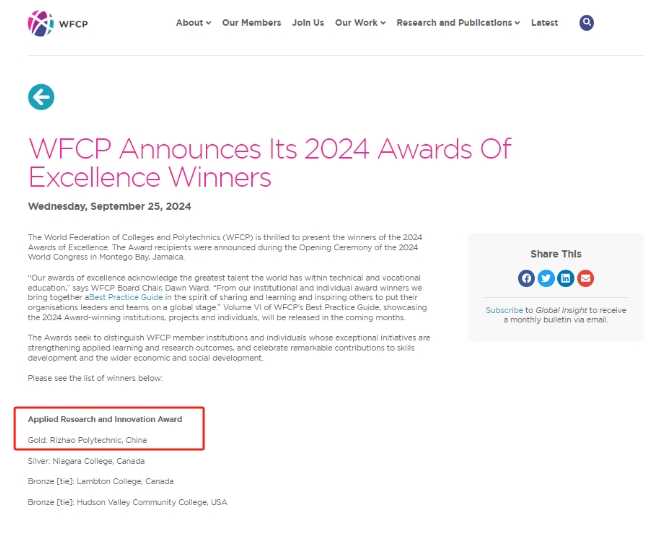Image resolution: width=657 pixels, height=546 pixels.
Task: Go back using the teal arrow icon
Action: pos(41,97)
